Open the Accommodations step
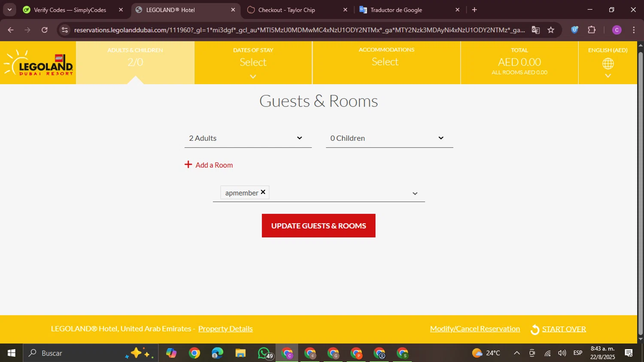 (386, 63)
